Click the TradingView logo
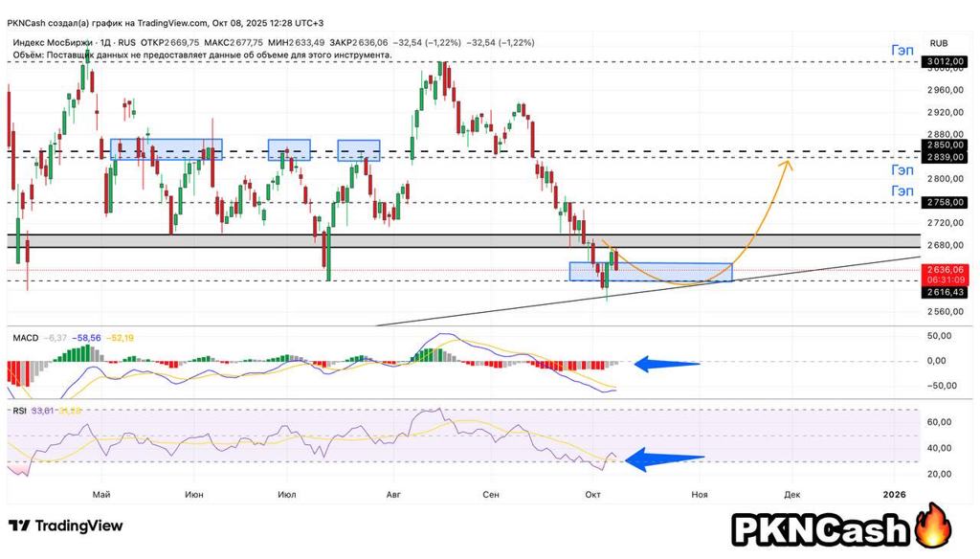980x559 pixels. point(65,525)
